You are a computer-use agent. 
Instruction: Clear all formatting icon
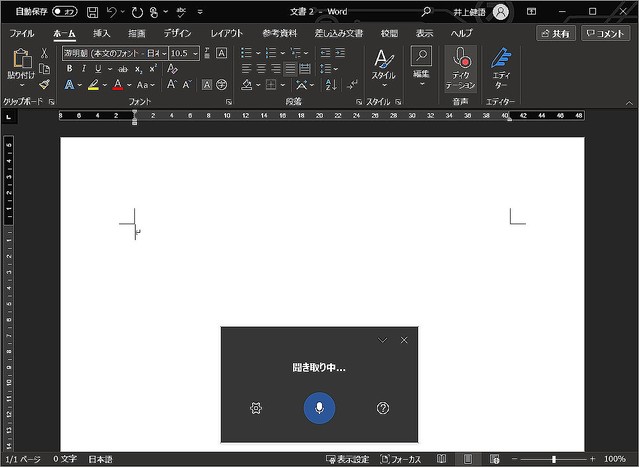pyautogui.click(x=172, y=69)
